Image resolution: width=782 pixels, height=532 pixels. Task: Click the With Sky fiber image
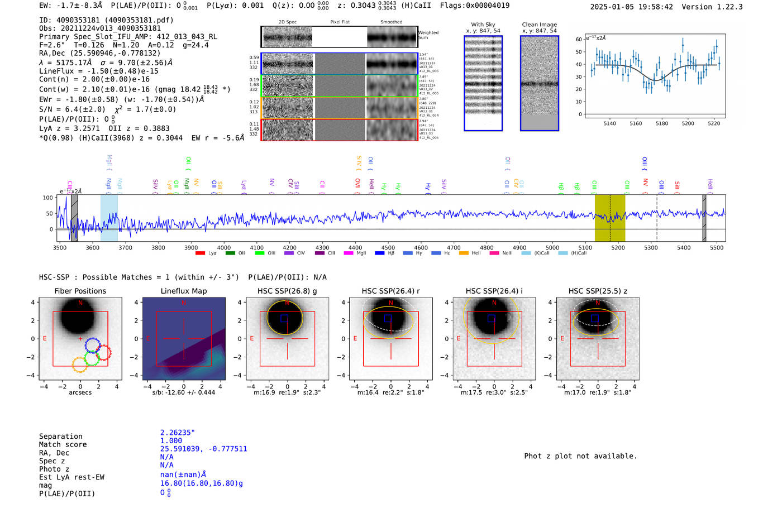tap(483, 83)
